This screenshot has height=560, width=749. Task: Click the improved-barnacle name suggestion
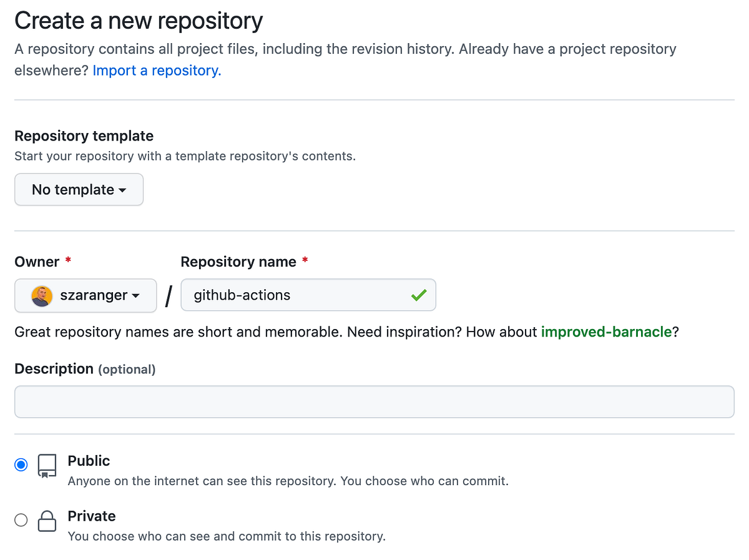tap(606, 332)
